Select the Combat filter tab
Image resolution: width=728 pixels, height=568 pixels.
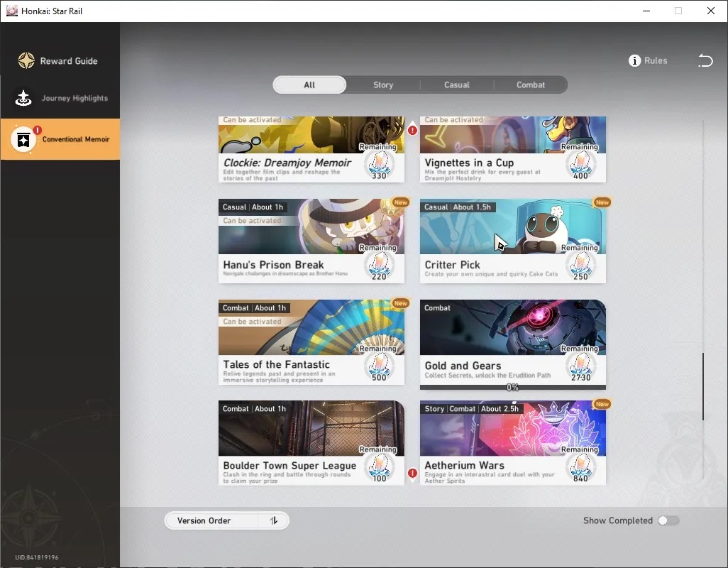pyautogui.click(x=531, y=85)
